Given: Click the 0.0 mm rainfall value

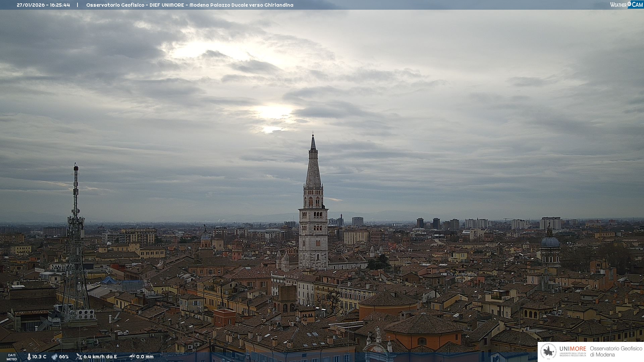Looking at the screenshot, I should click(x=145, y=357).
